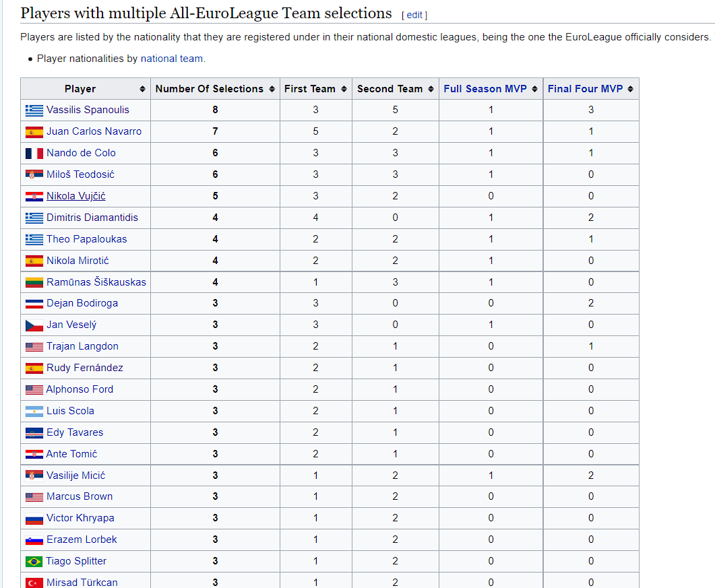The image size is (715, 588).
Task: Click the Brazilian flag beside Tiago Splitter
Action: click(34, 562)
